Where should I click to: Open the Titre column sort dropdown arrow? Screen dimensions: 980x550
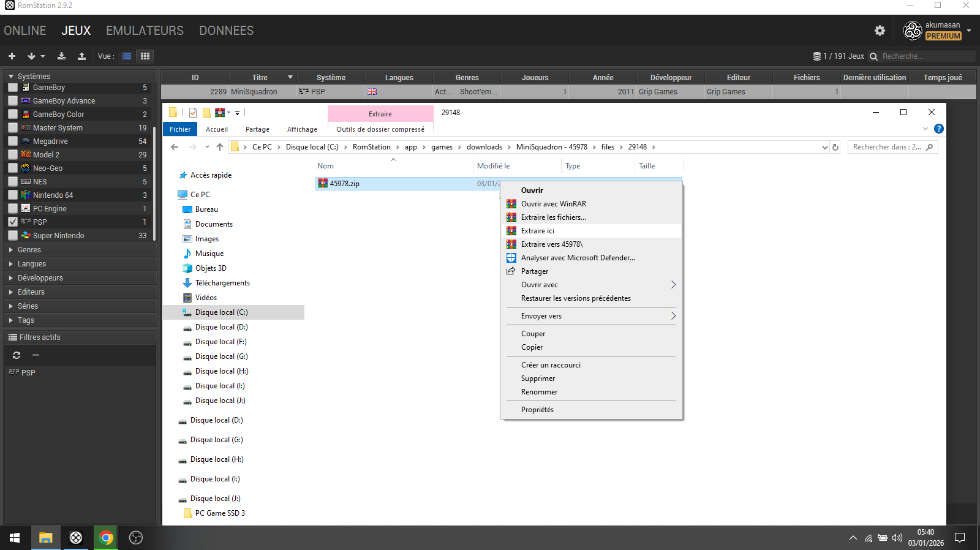tap(290, 77)
